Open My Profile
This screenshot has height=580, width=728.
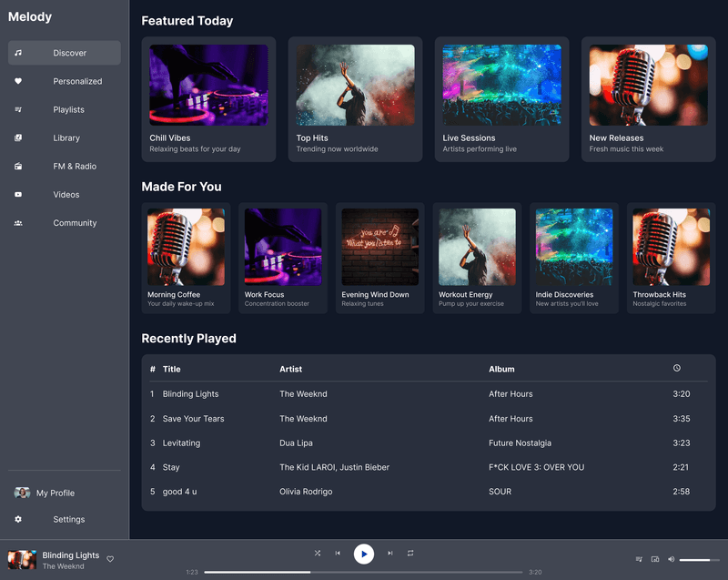(56, 493)
